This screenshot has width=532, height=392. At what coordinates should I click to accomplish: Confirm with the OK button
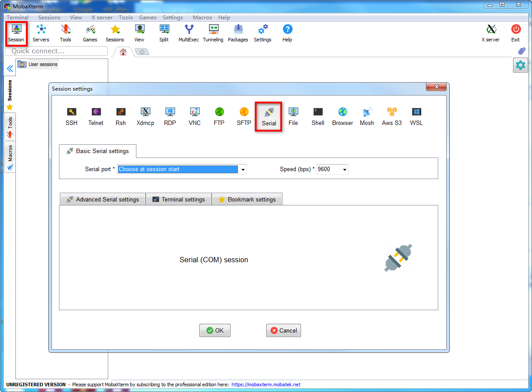[215, 330]
